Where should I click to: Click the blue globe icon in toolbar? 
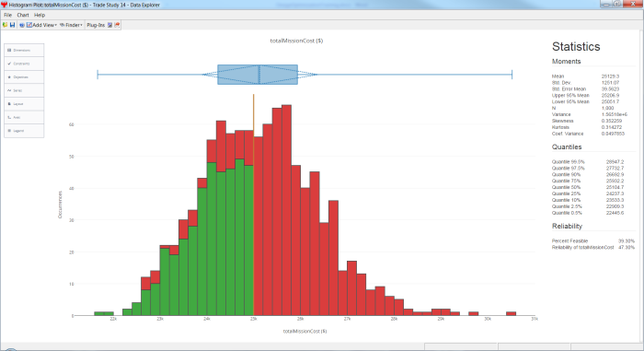click(22, 25)
